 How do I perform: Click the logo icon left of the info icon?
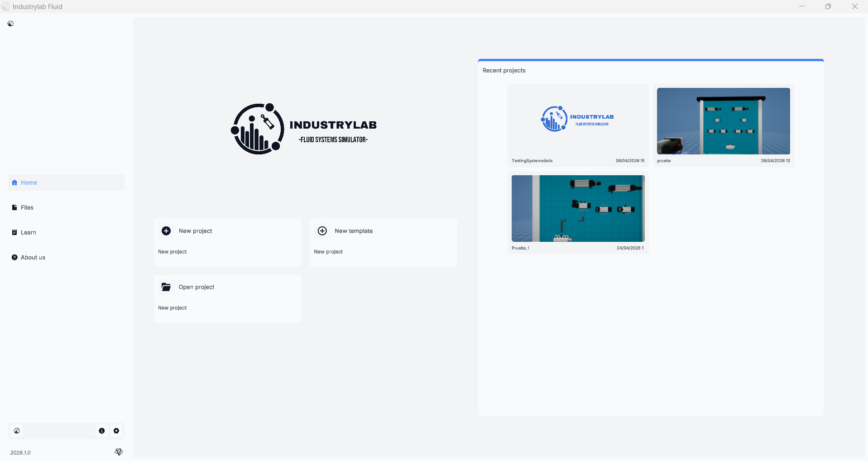[x=17, y=431]
